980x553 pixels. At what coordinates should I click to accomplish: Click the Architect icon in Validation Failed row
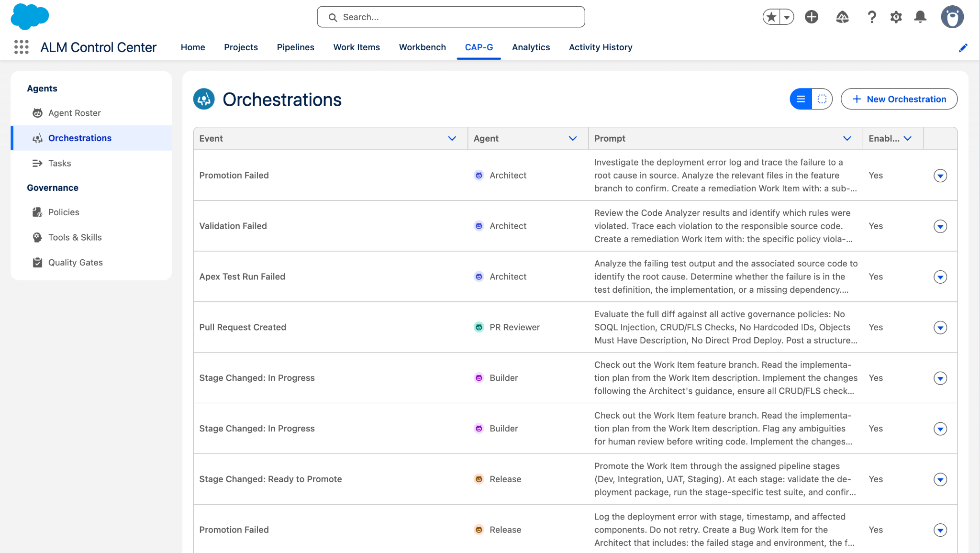click(479, 226)
